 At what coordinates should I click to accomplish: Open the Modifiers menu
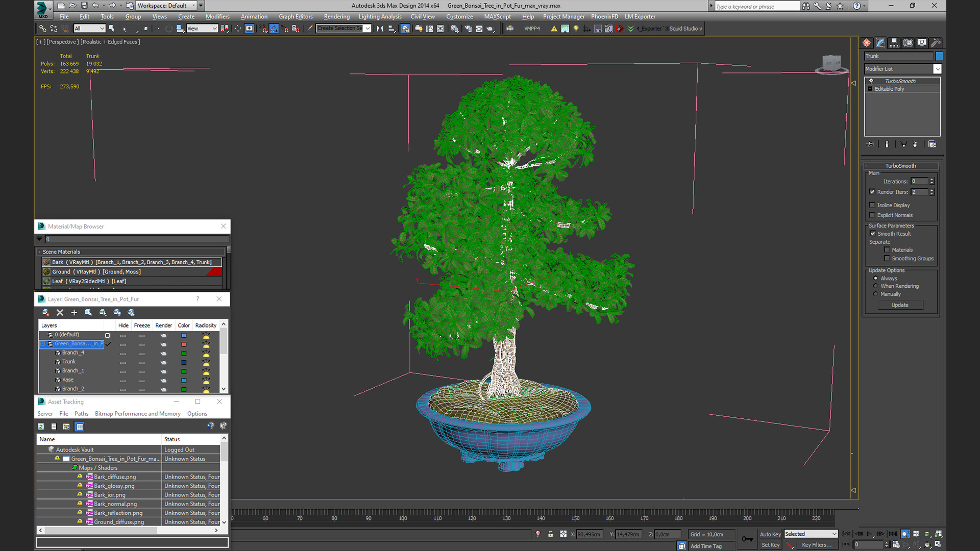coord(217,17)
